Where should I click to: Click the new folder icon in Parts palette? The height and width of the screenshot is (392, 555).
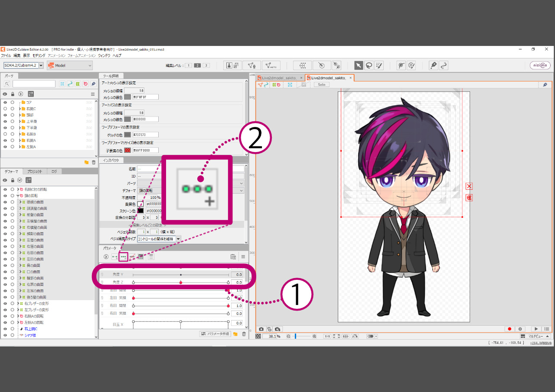tap(86, 162)
